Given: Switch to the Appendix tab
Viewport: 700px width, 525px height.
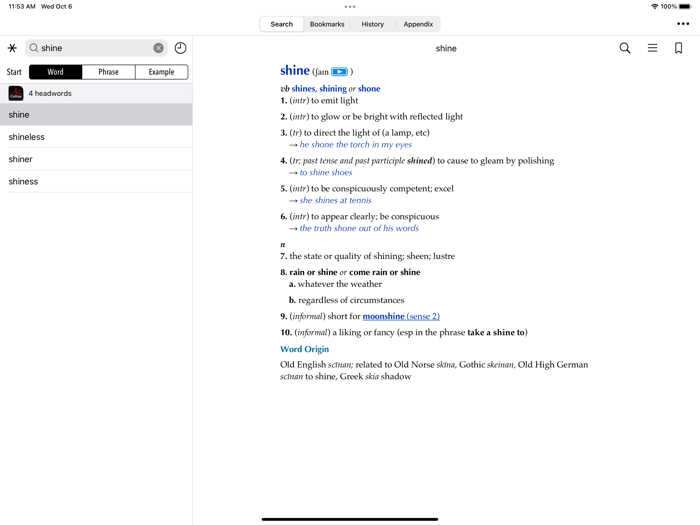Looking at the screenshot, I should point(418,24).
